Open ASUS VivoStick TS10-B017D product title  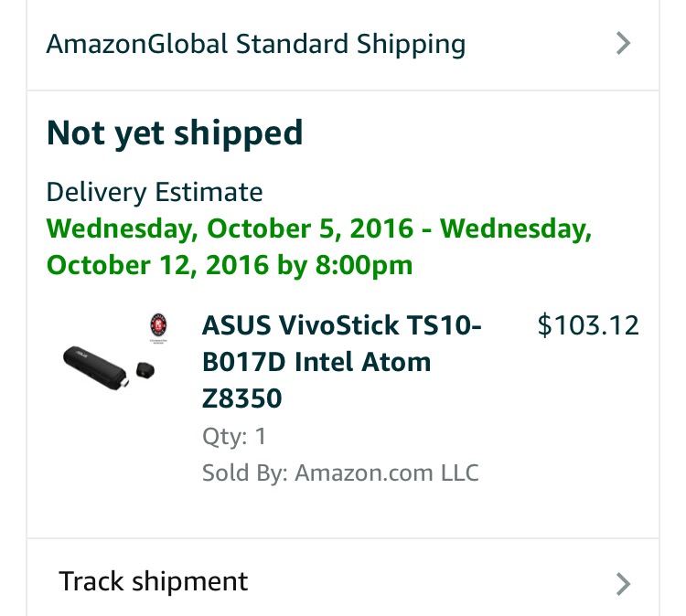point(341,325)
